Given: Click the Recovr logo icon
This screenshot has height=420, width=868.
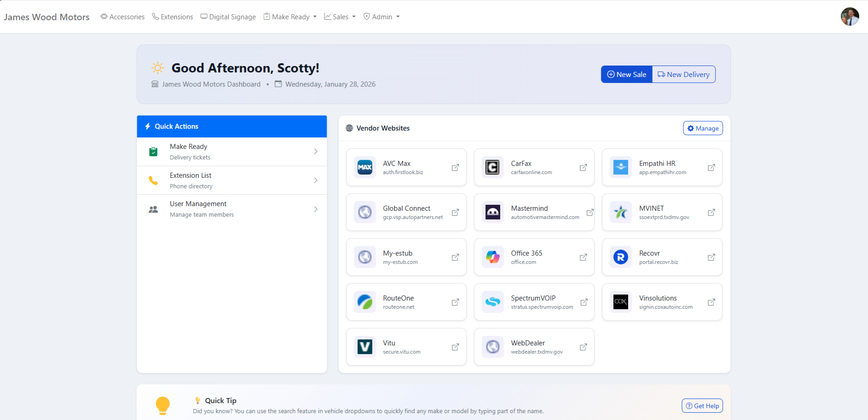Looking at the screenshot, I should tap(620, 257).
